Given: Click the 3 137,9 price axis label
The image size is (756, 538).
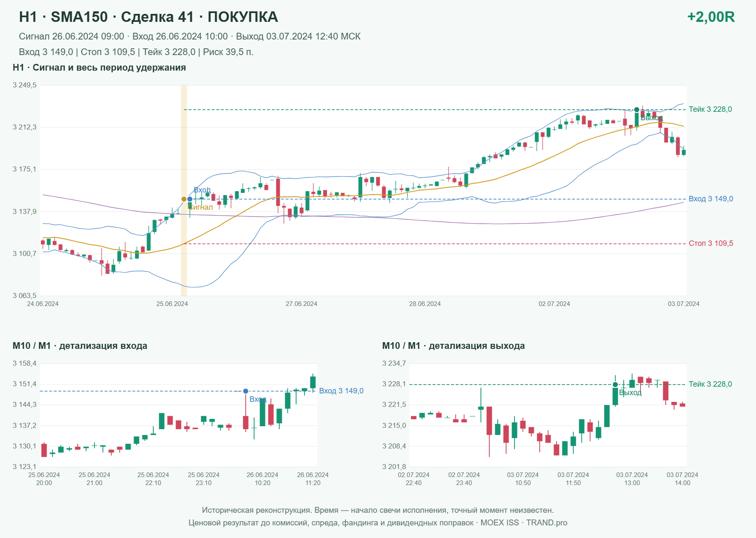Looking at the screenshot, I should [24, 211].
